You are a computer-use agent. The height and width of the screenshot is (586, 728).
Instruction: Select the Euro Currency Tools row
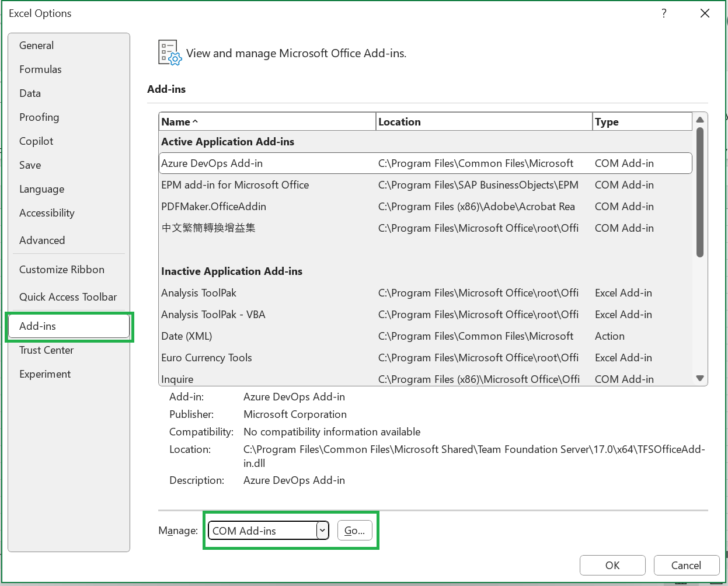[426, 358]
